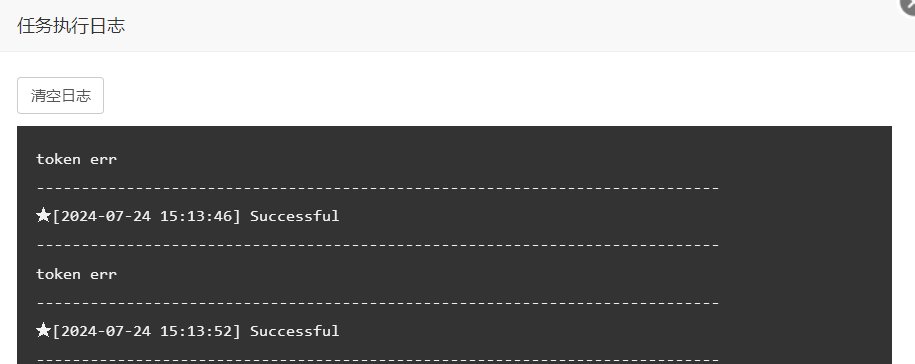Close the 任务执行日志 dialog
The height and width of the screenshot is (364, 915).
(908, 5)
